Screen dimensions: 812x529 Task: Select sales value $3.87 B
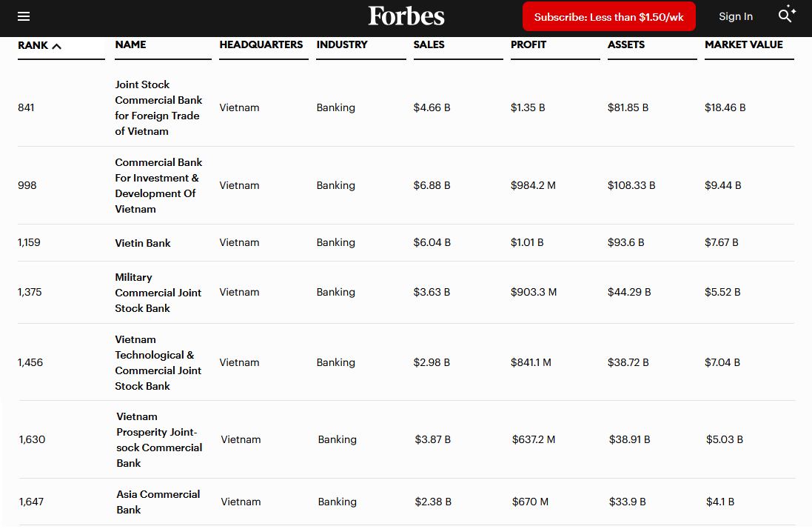(x=433, y=440)
